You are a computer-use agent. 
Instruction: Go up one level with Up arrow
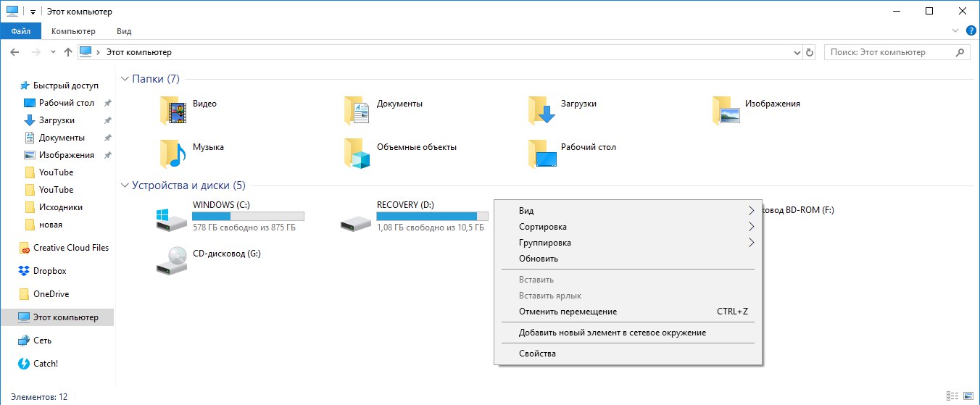click(x=68, y=52)
